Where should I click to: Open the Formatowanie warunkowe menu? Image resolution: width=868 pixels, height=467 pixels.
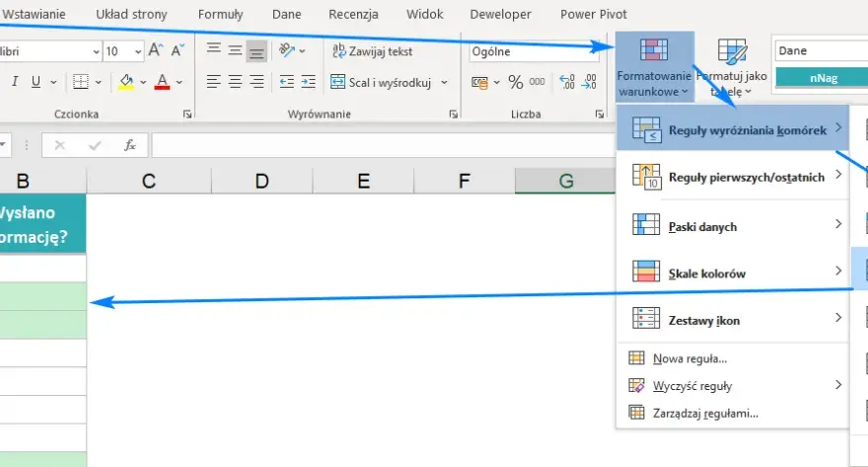tap(654, 67)
